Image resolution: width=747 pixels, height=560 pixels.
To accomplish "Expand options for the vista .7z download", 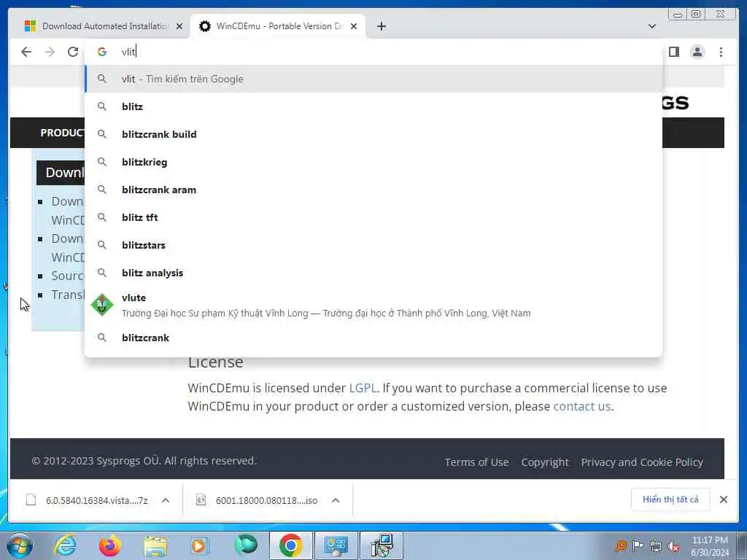I will [x=166, y=500].
